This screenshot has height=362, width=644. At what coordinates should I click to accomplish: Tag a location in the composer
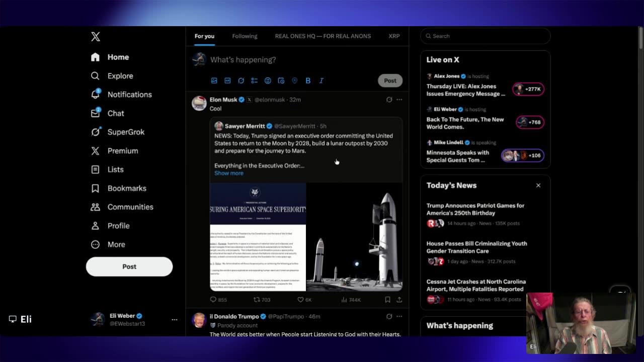tap(295, 80)
